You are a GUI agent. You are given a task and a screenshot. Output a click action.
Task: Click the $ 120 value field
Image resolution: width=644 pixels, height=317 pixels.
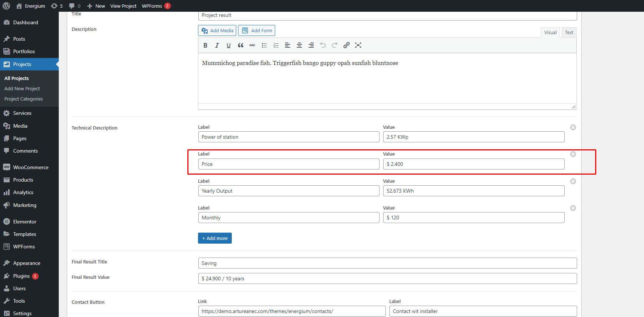(474, 218)
